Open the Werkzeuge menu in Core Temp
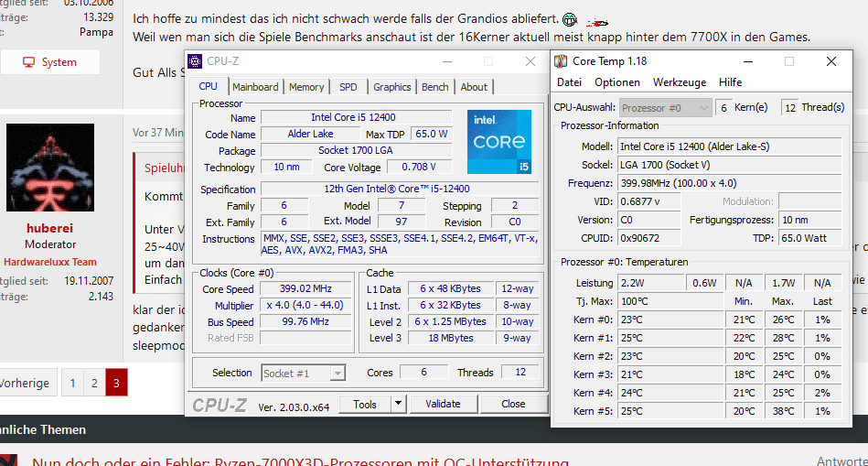This screenshot has width=868, height=466. tap(680, 82)
